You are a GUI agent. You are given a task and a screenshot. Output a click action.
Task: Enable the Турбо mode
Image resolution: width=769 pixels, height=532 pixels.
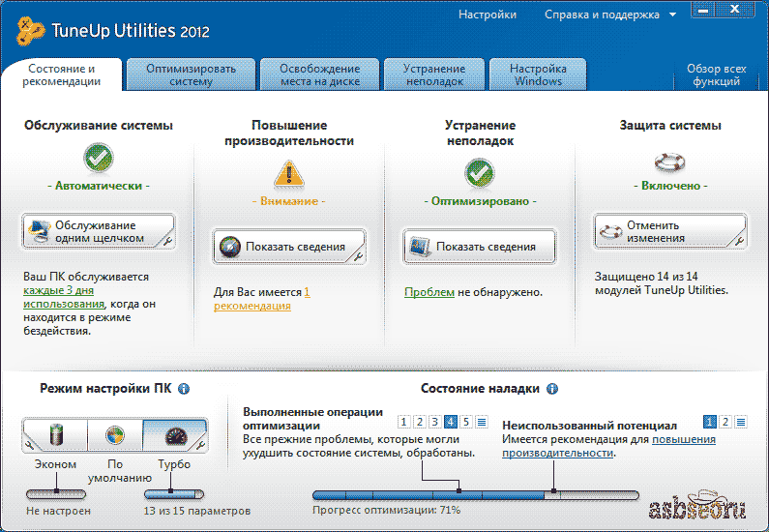point(174,434)
